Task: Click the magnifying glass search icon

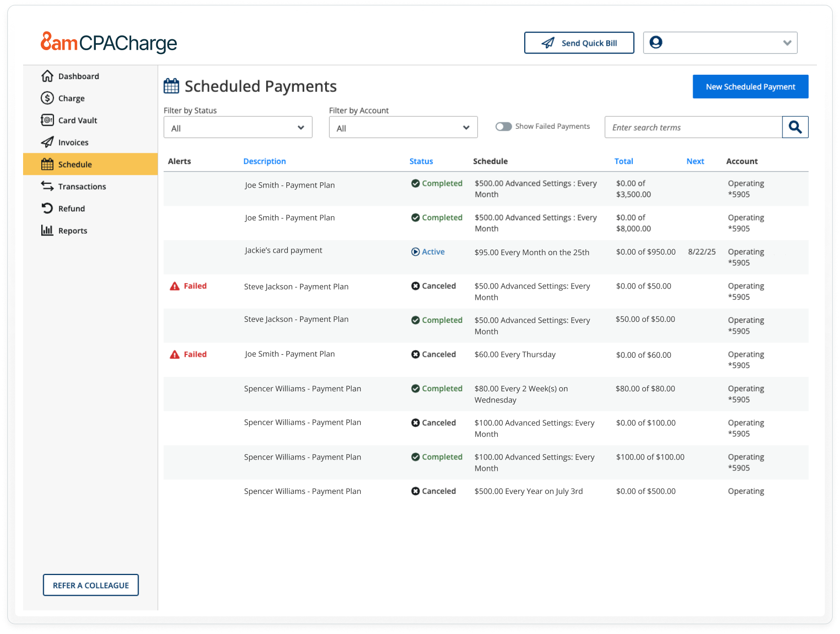Action: [795, 127]
